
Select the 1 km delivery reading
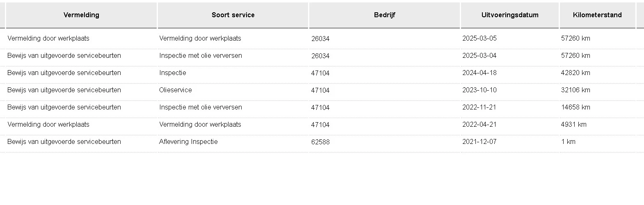coord(568,142)
